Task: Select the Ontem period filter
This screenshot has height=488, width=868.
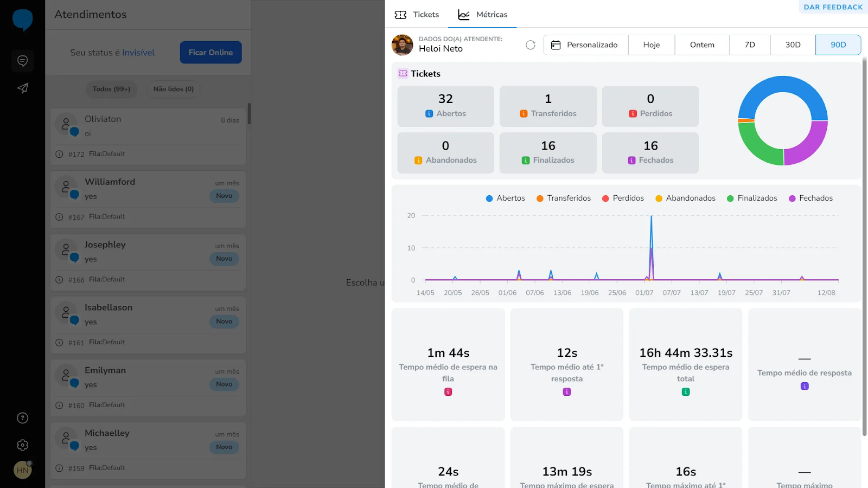Action: (x=702, y=45)
